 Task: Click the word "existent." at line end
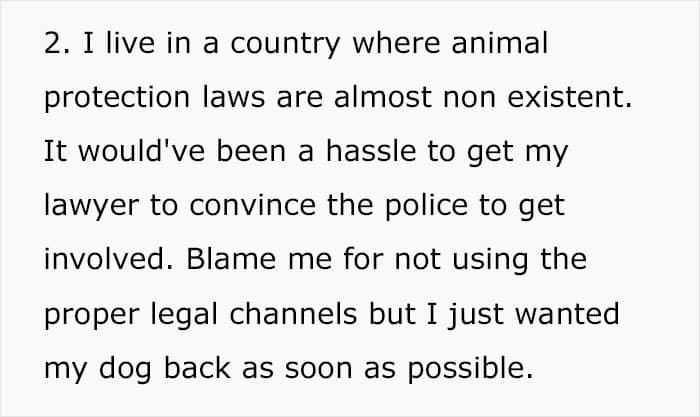tap(570, 97)
